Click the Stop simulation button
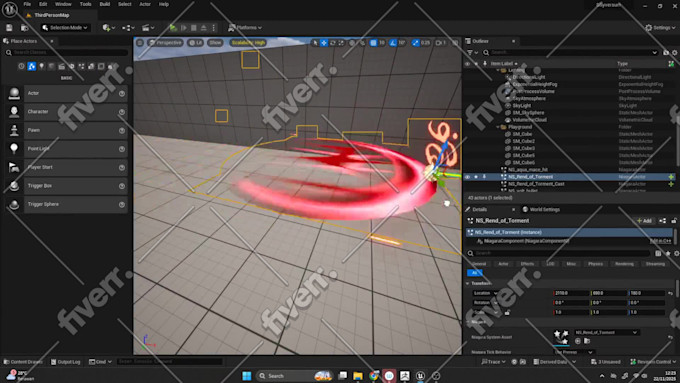This screenshot has width=680, height=383. pyautogui.click(x=194, y=28)
